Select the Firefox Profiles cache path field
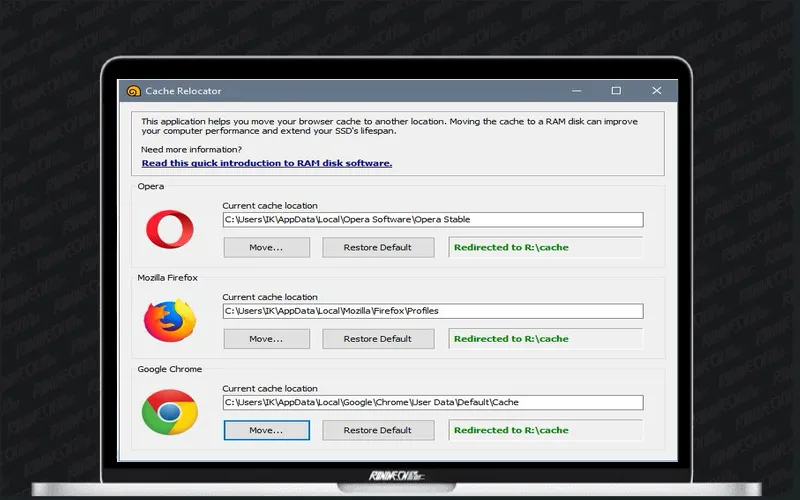 tap(433, 311)
